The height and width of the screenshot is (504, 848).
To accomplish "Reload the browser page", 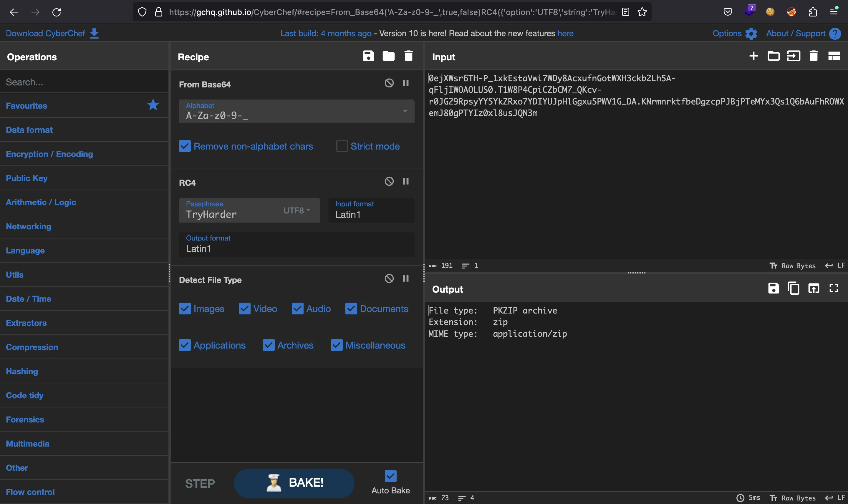I will coord(56,12).
